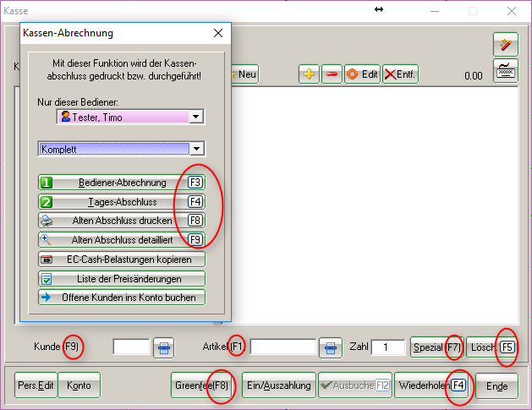Viewport: 532px width, 410px height.
Task: Click Offene Kunden ins Konto buchen
Action: 122,298
